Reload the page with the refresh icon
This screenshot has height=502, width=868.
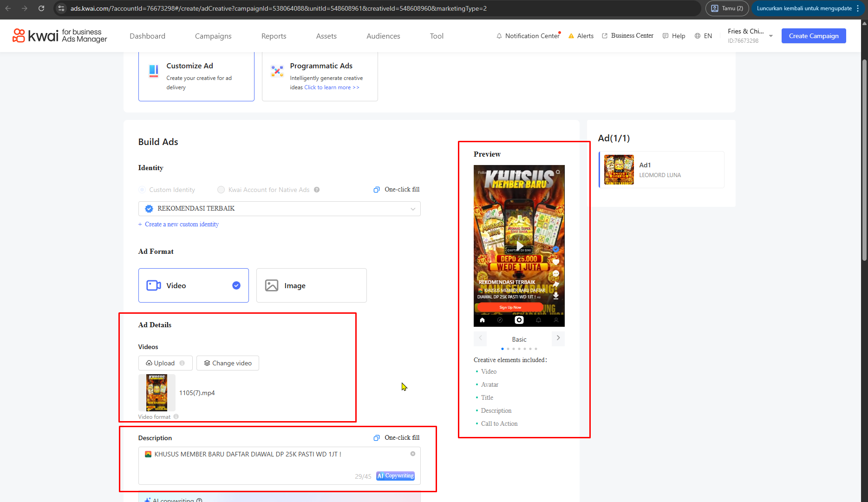tap(41, 8)
